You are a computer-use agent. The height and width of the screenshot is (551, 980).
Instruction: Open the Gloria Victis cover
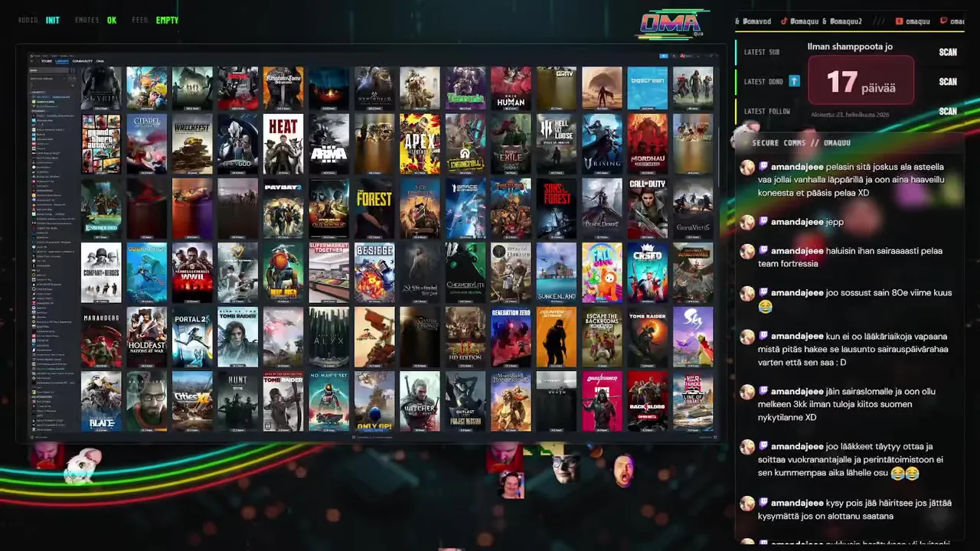693,208
